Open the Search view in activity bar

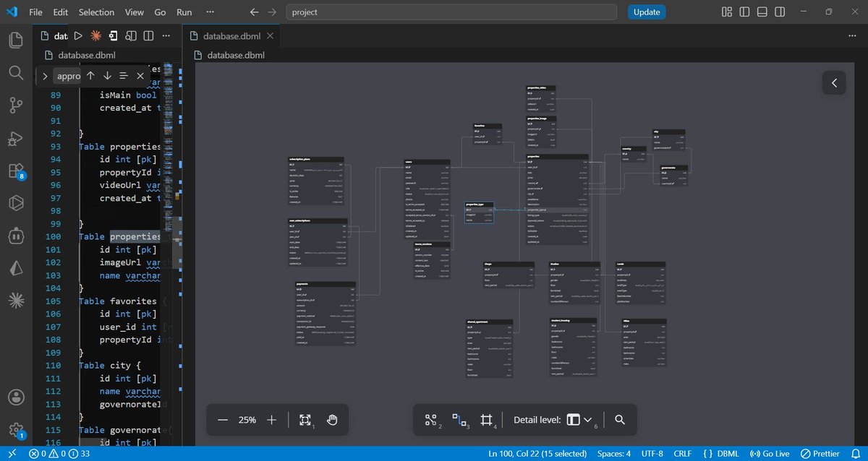click(x=16, y=72)
